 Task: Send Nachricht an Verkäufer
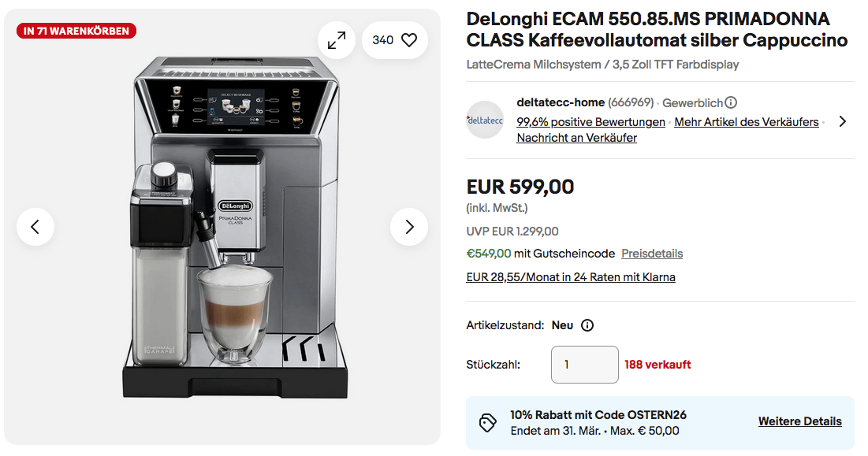tap(577, 138)
